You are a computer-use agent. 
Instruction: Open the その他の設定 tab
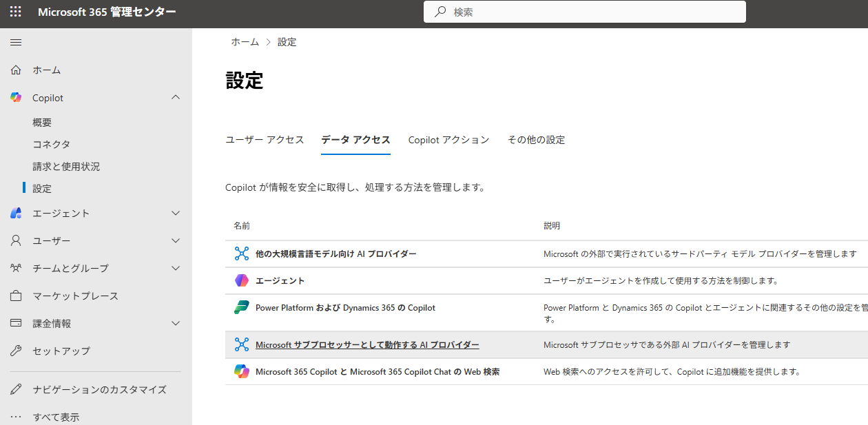pos(536,140)
